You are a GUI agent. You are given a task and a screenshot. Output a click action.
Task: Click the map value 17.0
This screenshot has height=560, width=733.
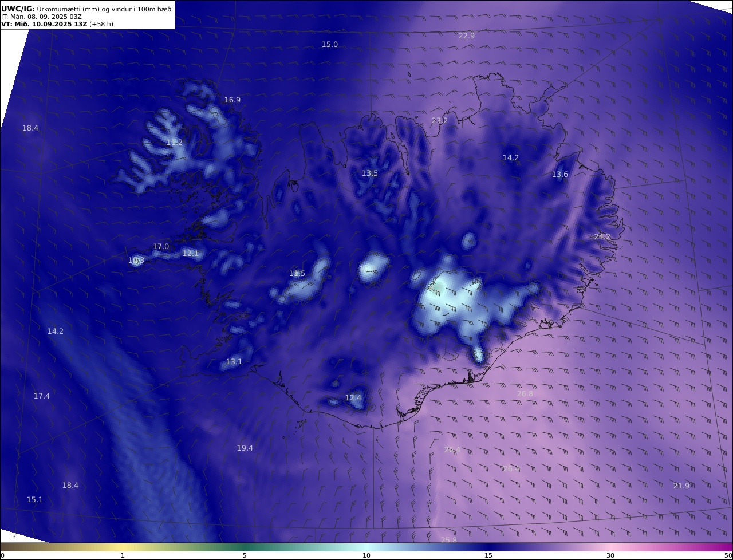[x=160, y=246]
